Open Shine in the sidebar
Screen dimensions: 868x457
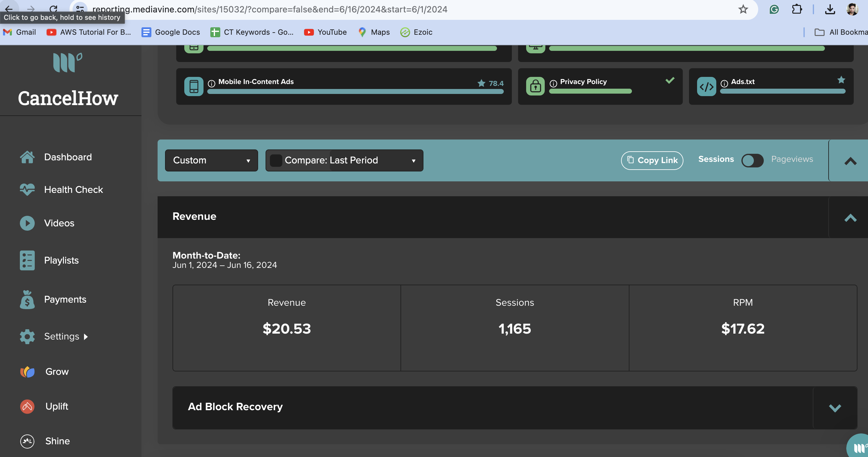click(x=58, y=441)
